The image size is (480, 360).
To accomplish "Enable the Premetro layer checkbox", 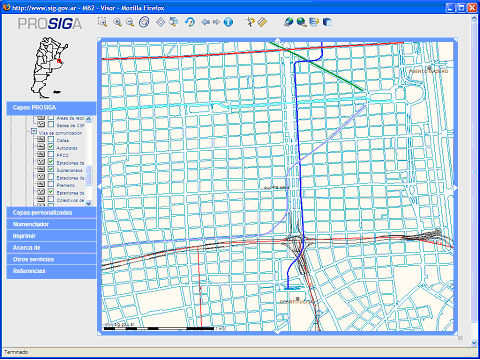I will (x=51, y=184).
